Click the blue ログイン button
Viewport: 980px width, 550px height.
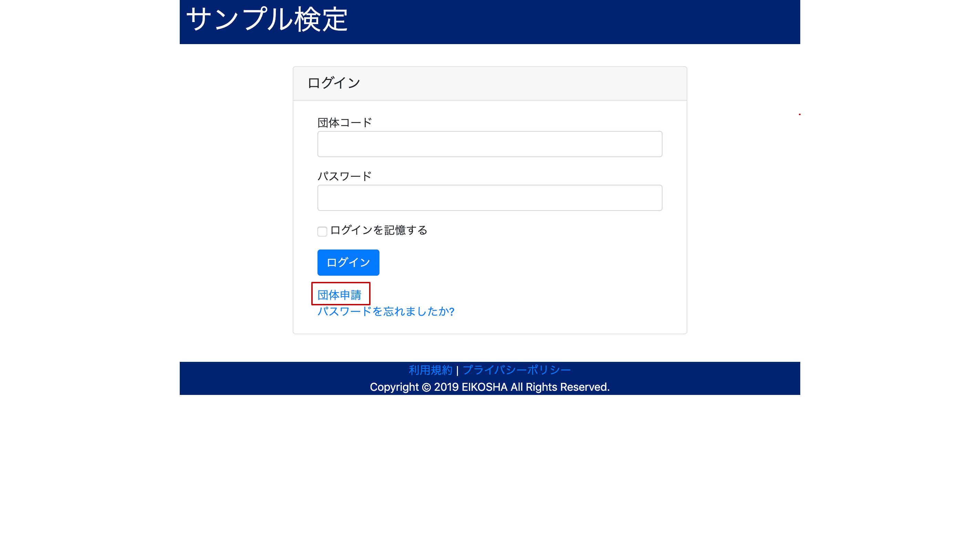[x=348, y=262]
